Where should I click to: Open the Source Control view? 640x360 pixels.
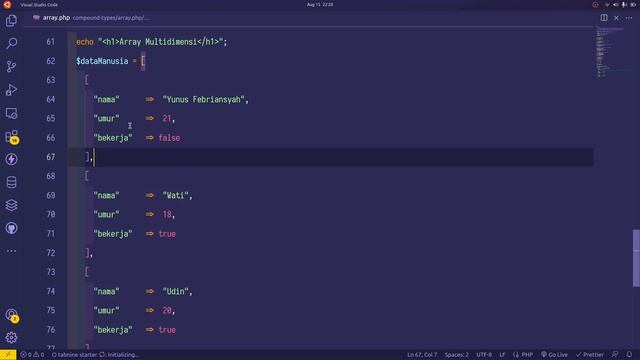(x=11, y=67)
